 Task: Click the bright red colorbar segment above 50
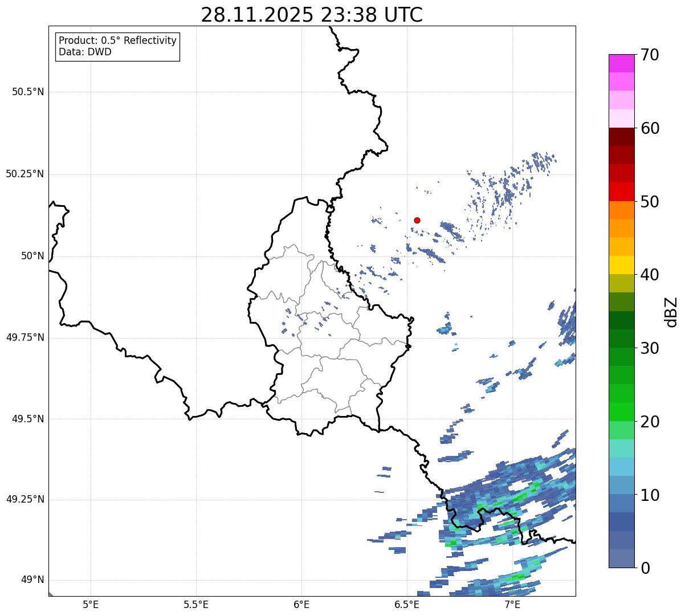[x=622, y=192]
